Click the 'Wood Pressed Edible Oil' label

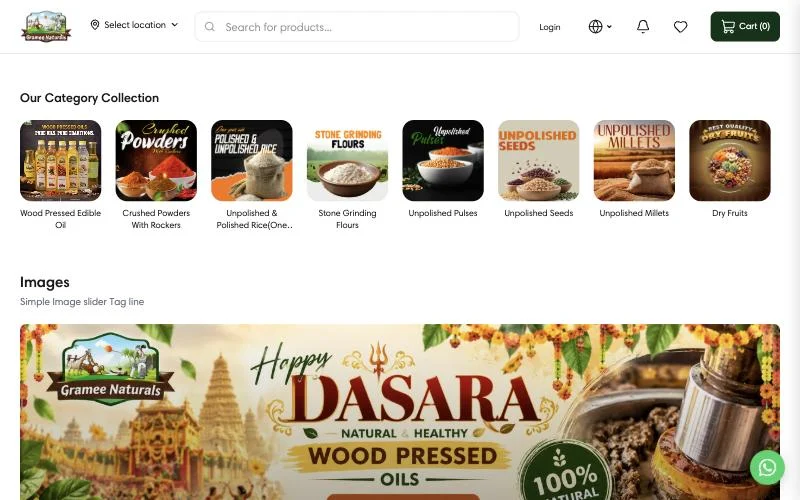60,219
